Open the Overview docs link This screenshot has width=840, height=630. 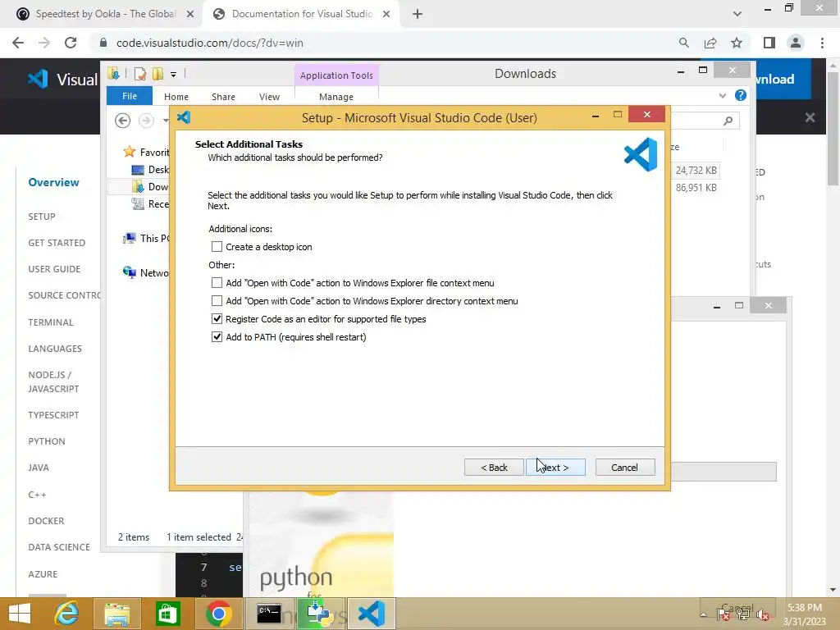pyautogui.click(x=53, y=182)
